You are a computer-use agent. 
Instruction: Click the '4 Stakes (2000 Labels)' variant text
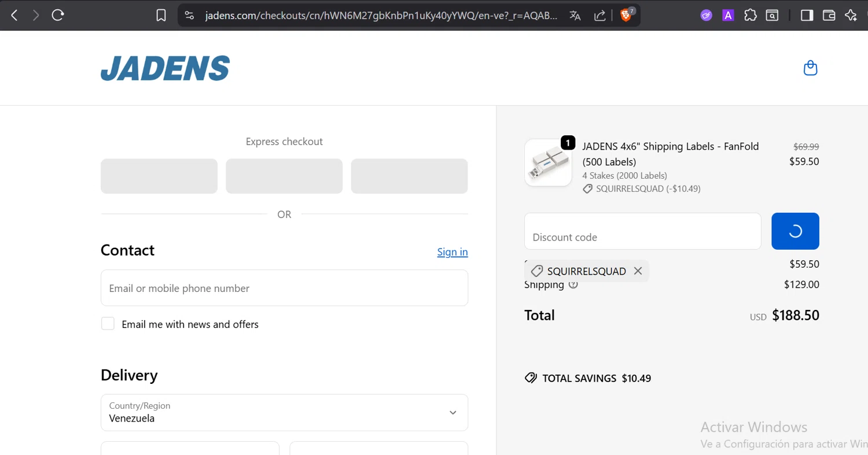pyautogui.click(x=624, y=176)
